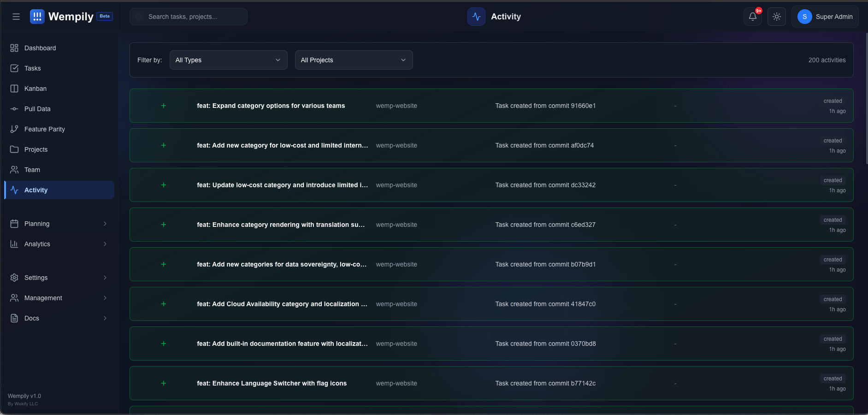Viewport: 868px width, 415px height.
Task: Open the All Projects filter dropdown
Action: (x=354, y=60)
